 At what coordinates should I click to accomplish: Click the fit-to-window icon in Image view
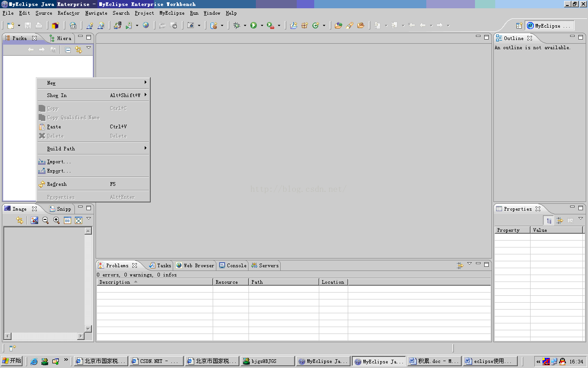pos(79,220)
